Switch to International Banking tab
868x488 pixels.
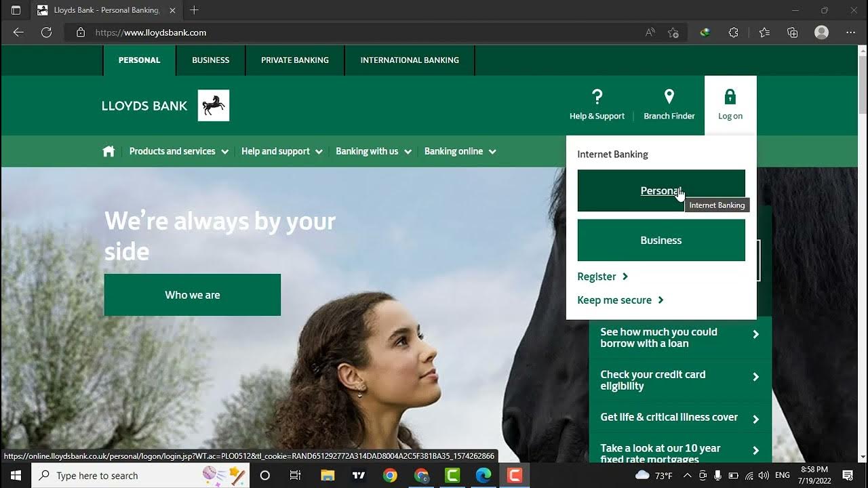coord(410,60)
